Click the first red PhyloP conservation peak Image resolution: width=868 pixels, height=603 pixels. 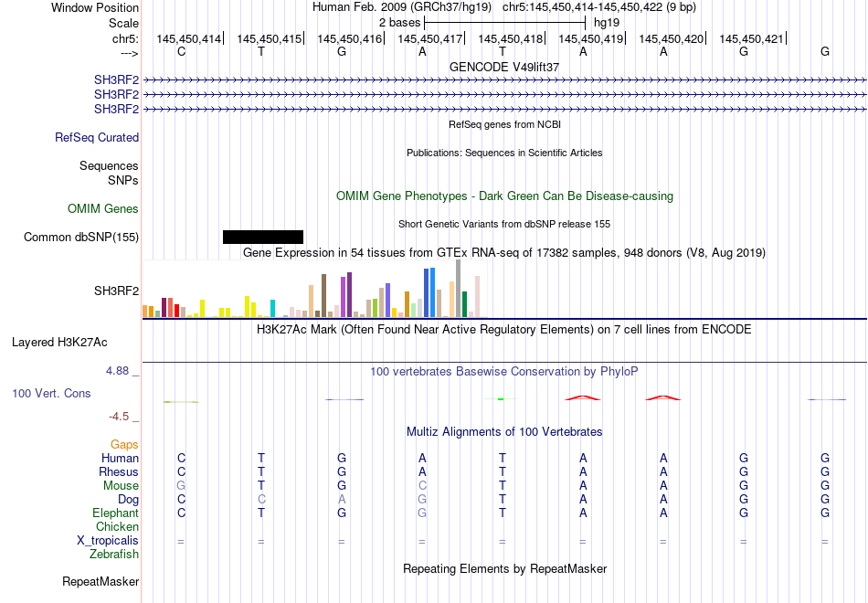coord(582,397)
